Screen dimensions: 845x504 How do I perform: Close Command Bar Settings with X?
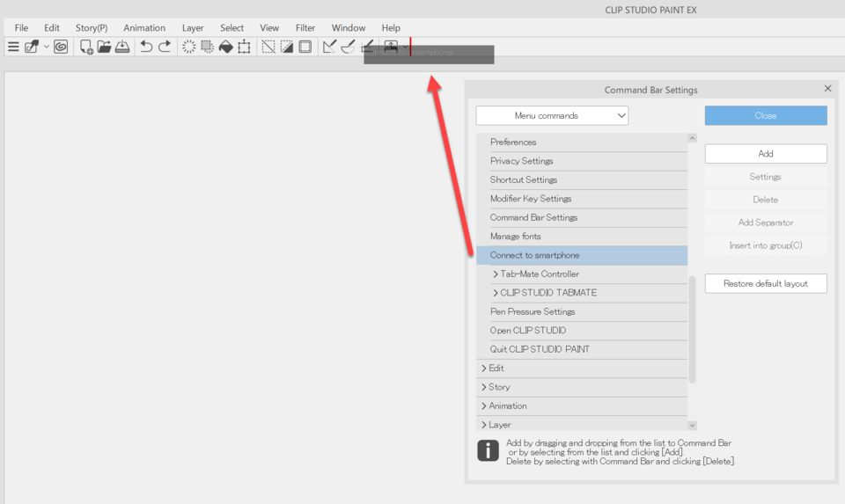pos(827,88)
